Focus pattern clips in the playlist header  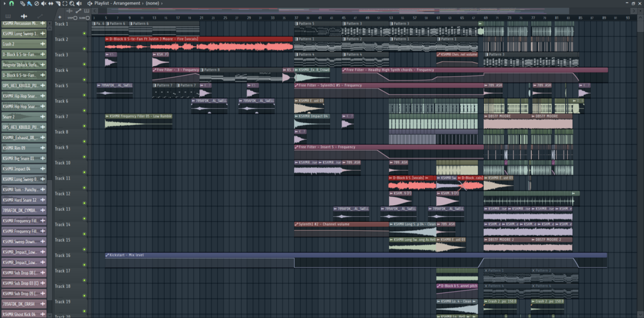[87, 11]
